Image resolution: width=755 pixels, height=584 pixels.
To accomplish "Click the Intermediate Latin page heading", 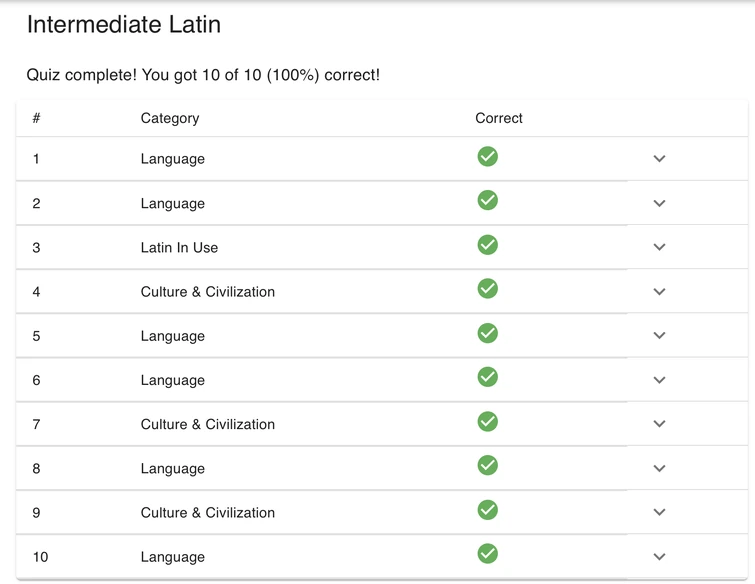I will tap(124, 25).
